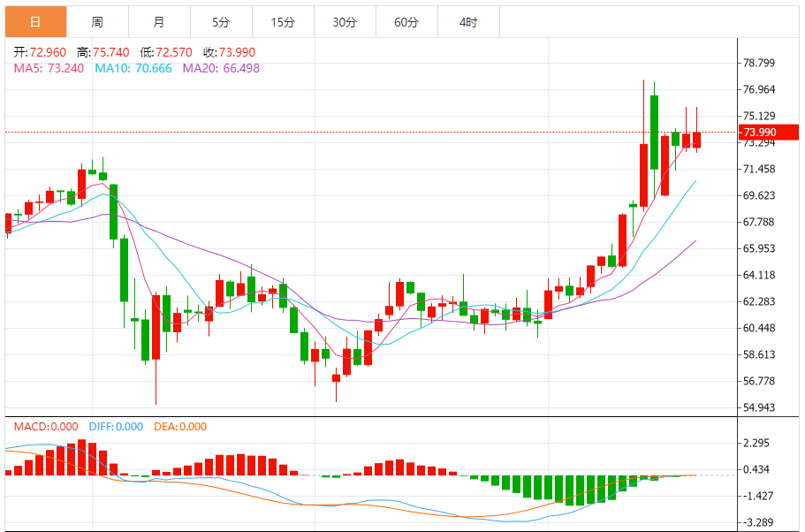The image size is (805, 532).
Task: Click the DEA:0.000 indicator label
Action: (x=180, y=427)
